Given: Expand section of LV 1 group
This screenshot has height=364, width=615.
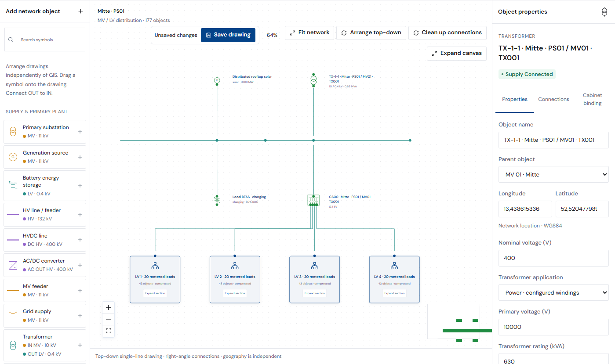Looking at the screenshot, I should 155,293.
